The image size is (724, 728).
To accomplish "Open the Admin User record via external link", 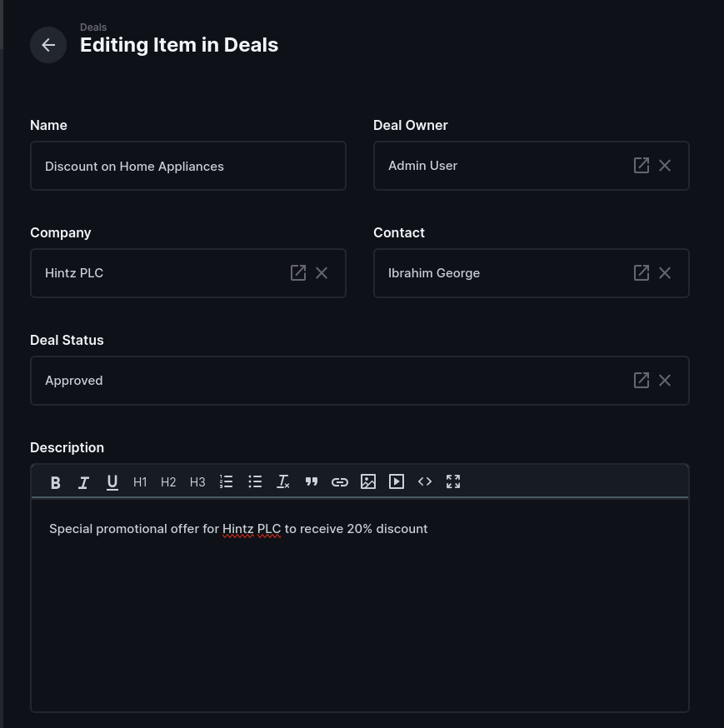I will click(641, 165).
